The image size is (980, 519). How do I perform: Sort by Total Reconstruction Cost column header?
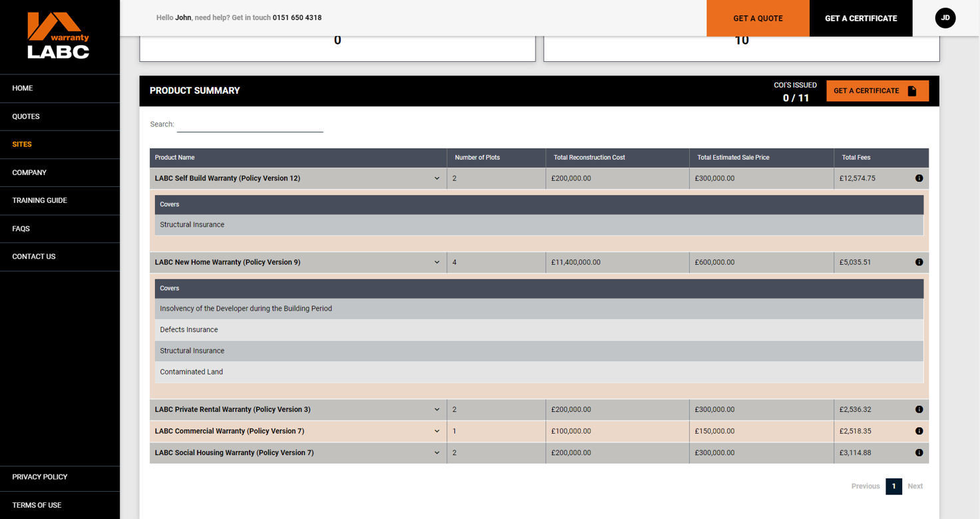coord(617,158)
